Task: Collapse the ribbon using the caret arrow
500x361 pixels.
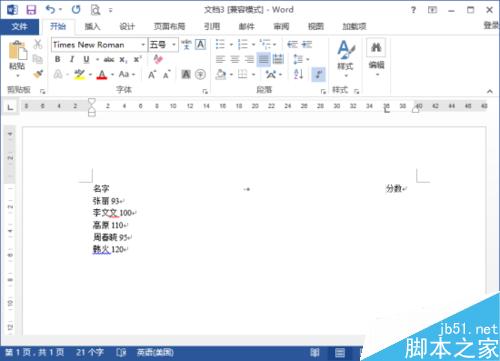Action: [x=490, y=91]
